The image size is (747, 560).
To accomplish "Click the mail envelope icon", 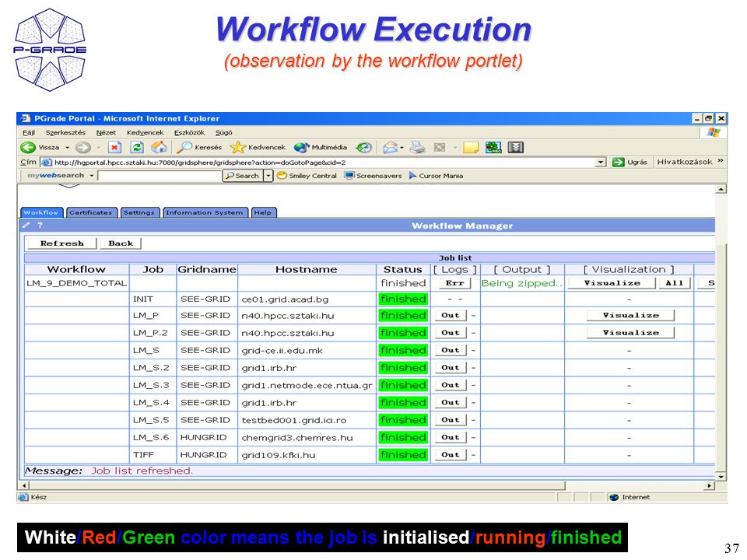I will (x=390, y=148).
